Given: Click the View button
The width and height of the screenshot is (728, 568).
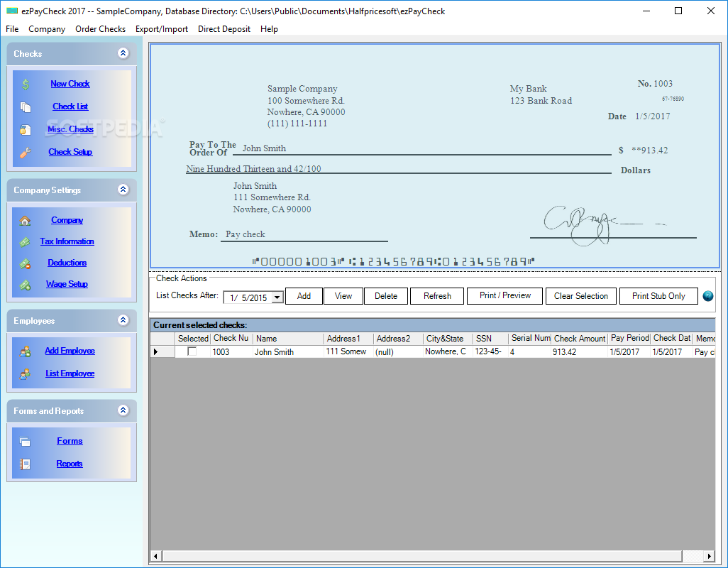Looking at the screenshot, I should (x=343, y=296).
